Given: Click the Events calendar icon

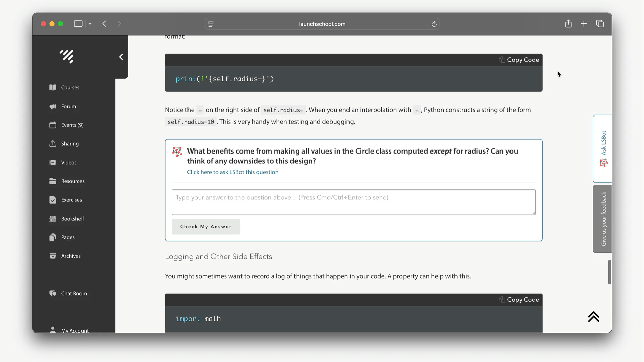Looking at the screenshot, I should coord(53,125).
